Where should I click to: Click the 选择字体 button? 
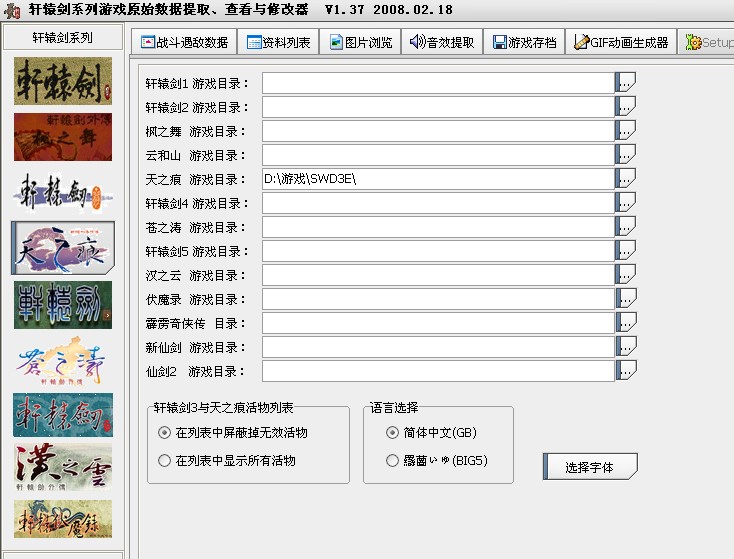click(x=590, y=467)
